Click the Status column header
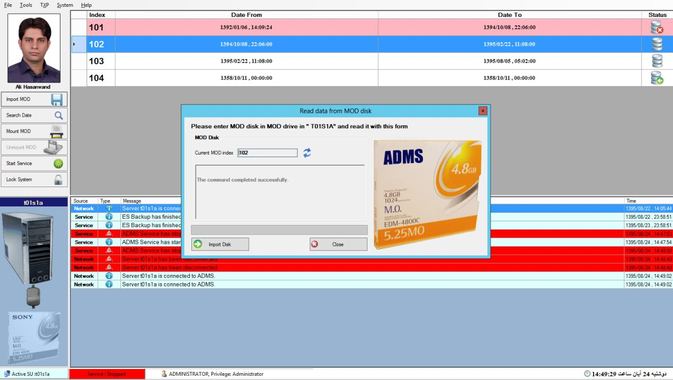The width and height of the screenshot is (673, 380). click(657, 15)
